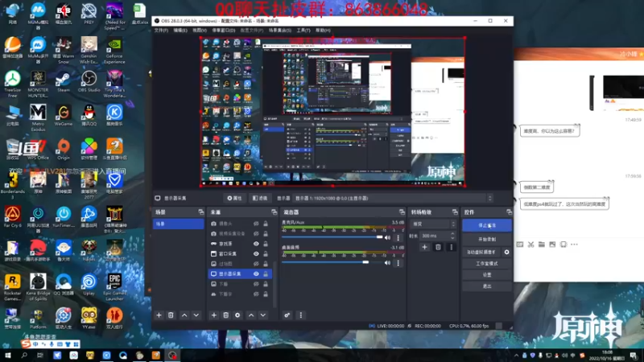This screenshot has height=362, width=644.
Task: Mute the 麦克风/Aux speaker icon
Action: (387, 237)
